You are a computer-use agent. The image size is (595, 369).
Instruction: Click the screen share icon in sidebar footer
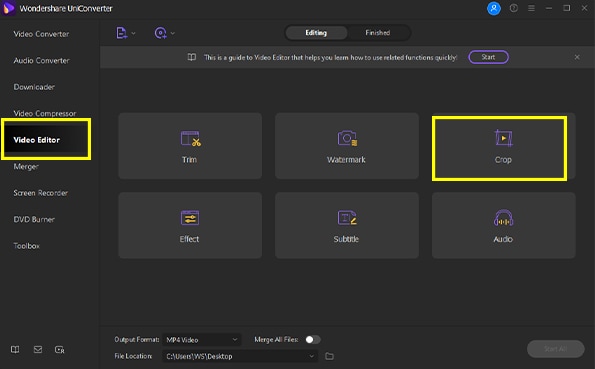click(60, 350)
